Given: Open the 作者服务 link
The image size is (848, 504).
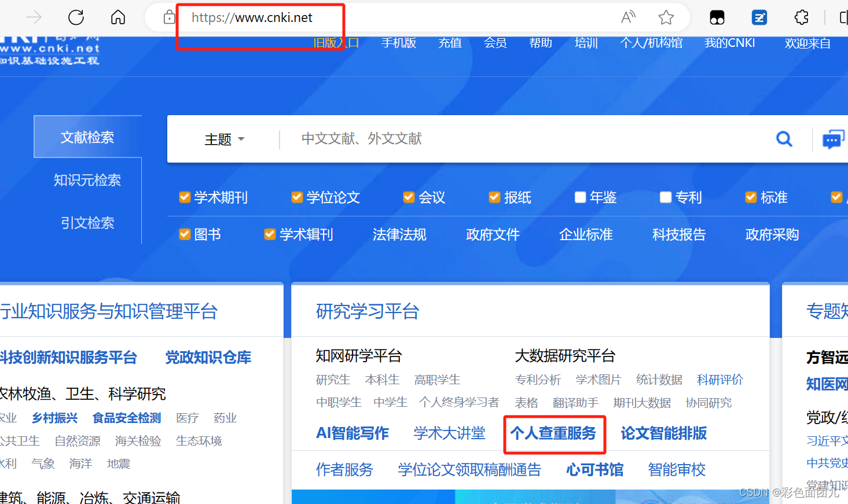Looking at the screenshot, I should (344, 470).
